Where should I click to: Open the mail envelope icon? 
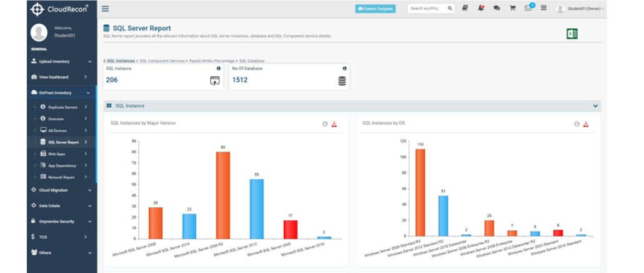[x=528, y=8]
